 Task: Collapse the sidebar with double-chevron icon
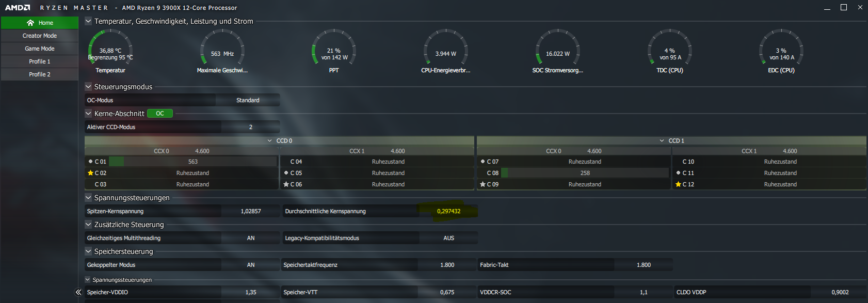pos(78,292)
